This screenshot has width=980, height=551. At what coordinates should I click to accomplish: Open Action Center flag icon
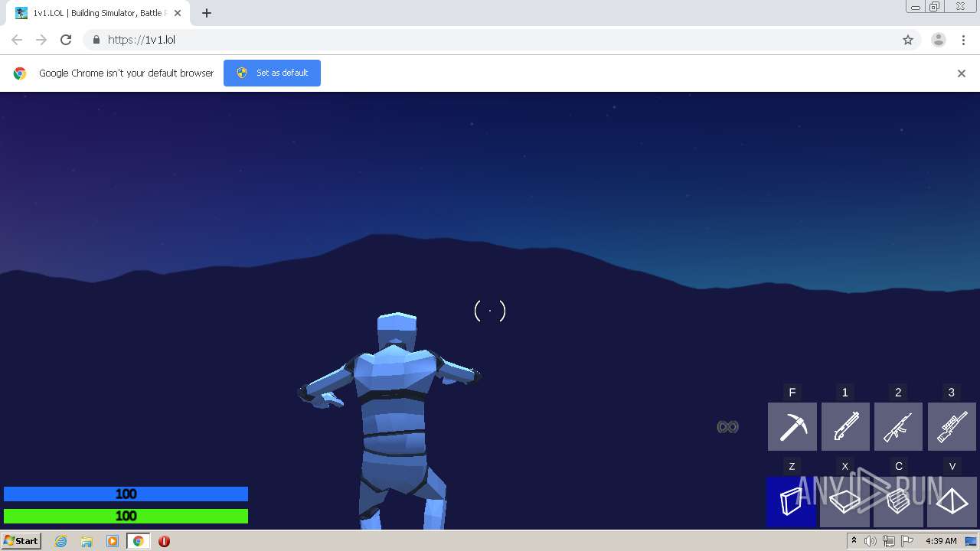(x=907, y=541)
